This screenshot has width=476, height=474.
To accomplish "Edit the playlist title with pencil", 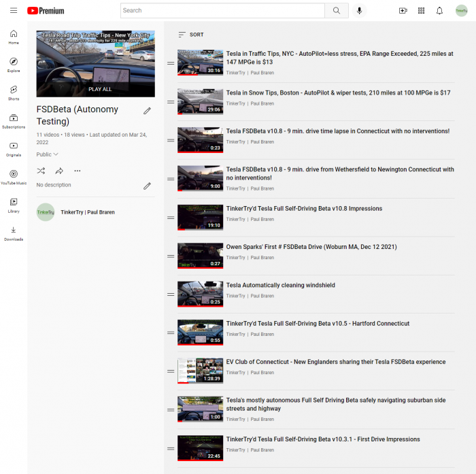I will (148, 111).
